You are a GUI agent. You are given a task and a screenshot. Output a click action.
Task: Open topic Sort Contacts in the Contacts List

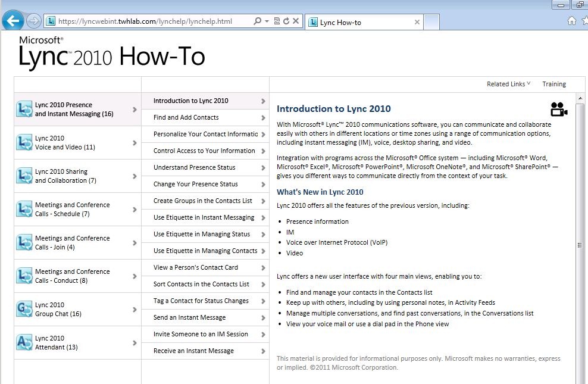tap(205, 284)
